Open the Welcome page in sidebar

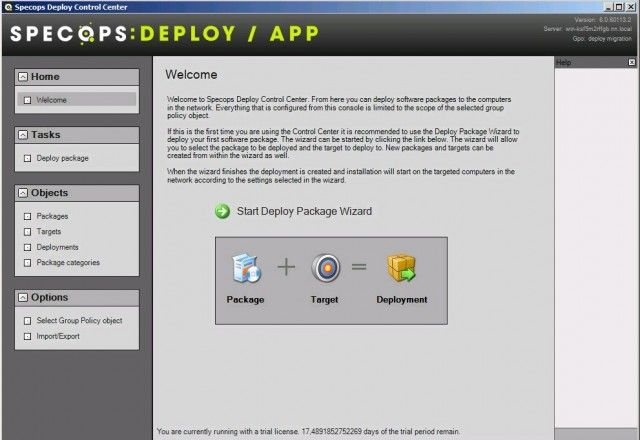coord(77,100)
